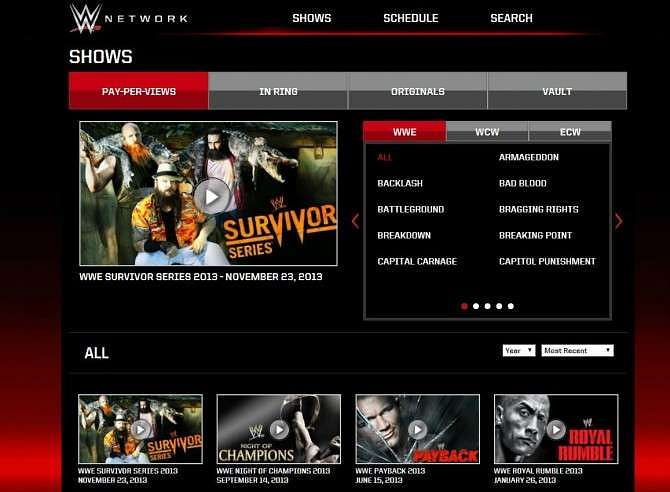Choose Backlash in the show list

coord(400,183)
